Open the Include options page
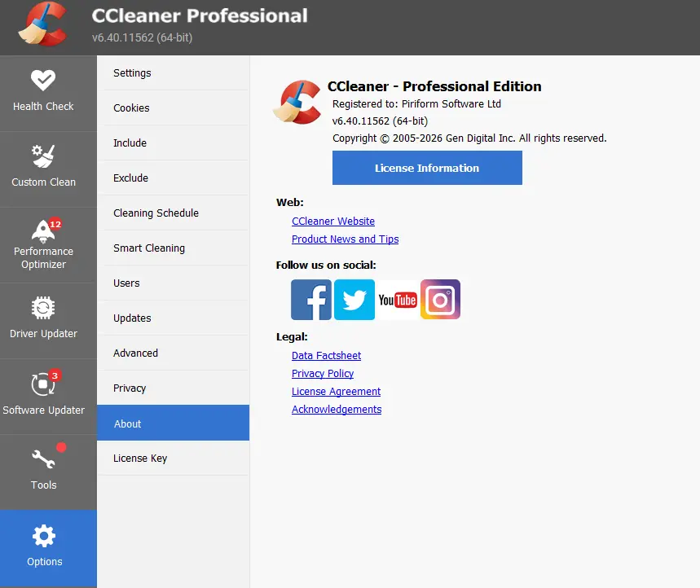Viewport: 700px width, 588px height. (x=173, y=143)
